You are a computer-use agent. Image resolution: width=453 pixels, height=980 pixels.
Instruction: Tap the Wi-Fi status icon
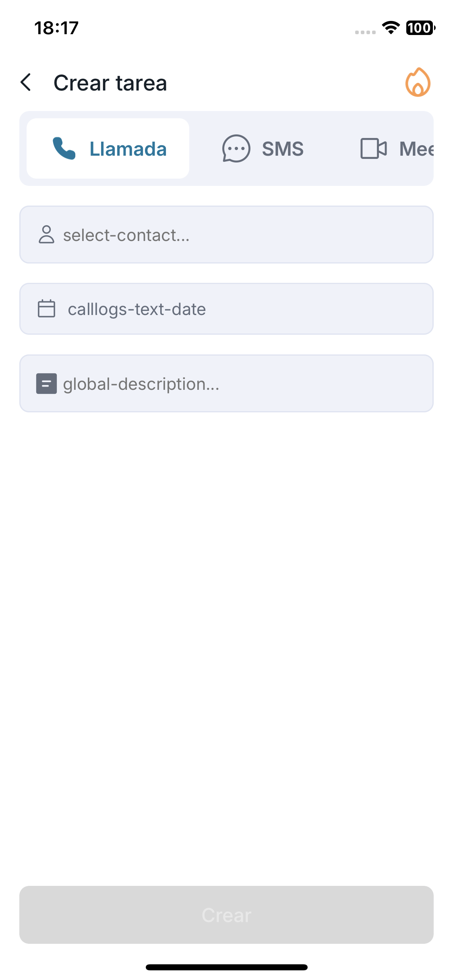(x=390, y=27)
